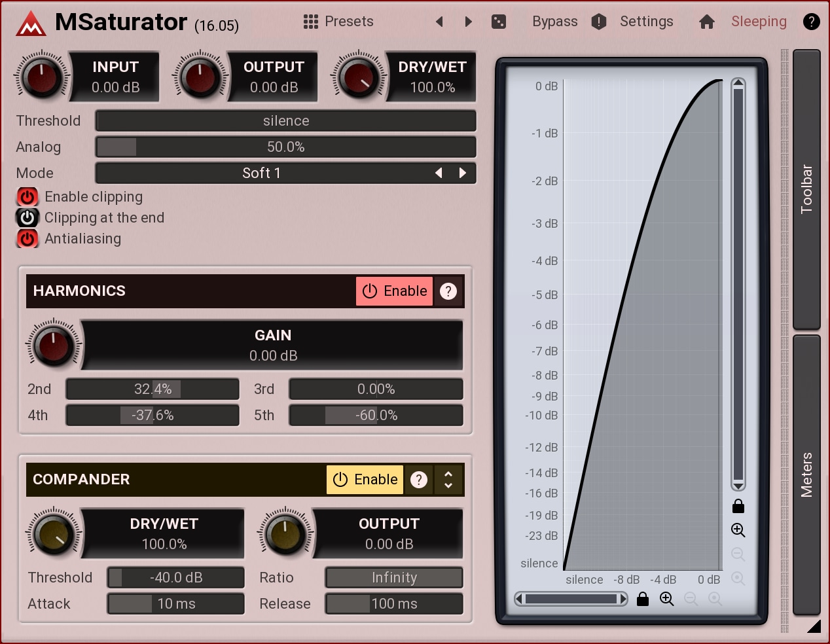Collapse the Compander section arrows
The width and height of the screenshot is (830, 644).
(448, 480)
